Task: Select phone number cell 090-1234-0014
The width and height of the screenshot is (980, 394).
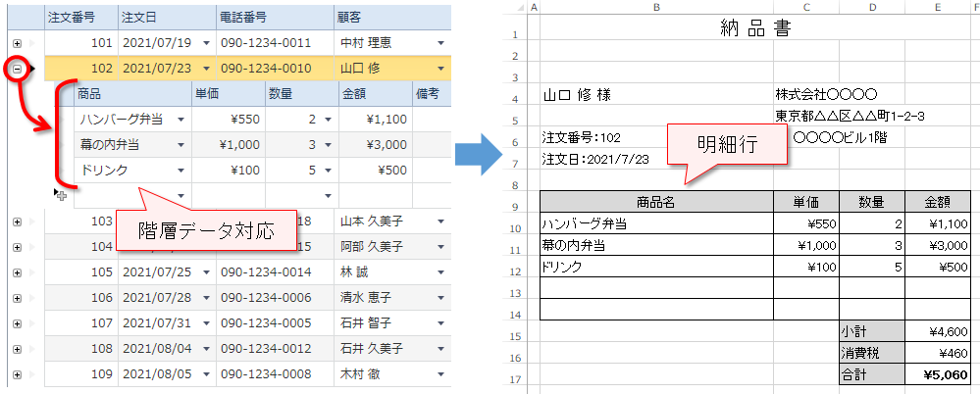Action: [273, 271]
